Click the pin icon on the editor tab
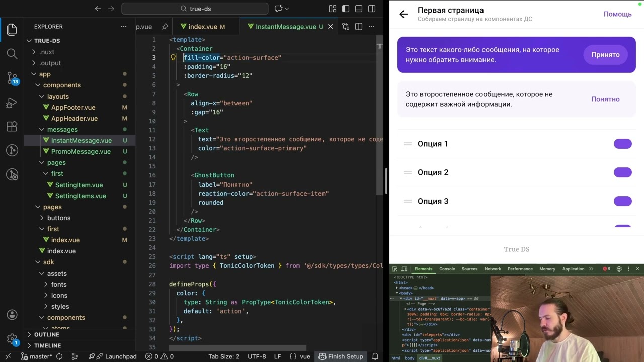 [x=165, y=27]
